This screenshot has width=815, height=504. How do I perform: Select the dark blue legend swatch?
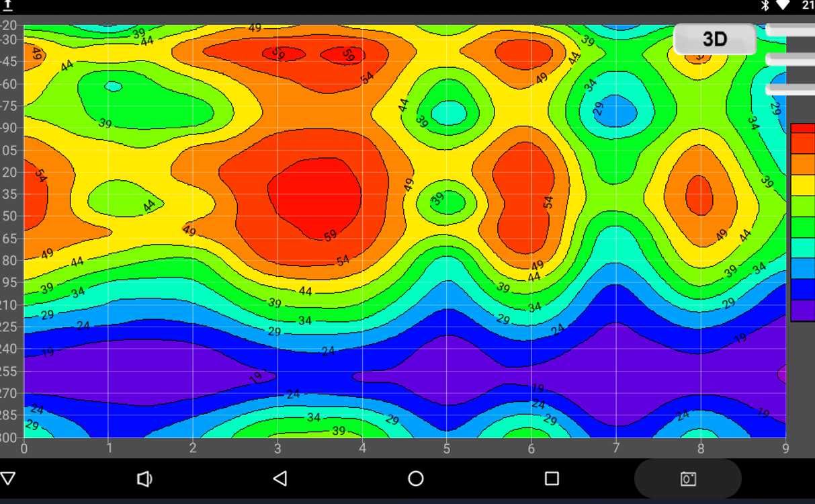802,290
